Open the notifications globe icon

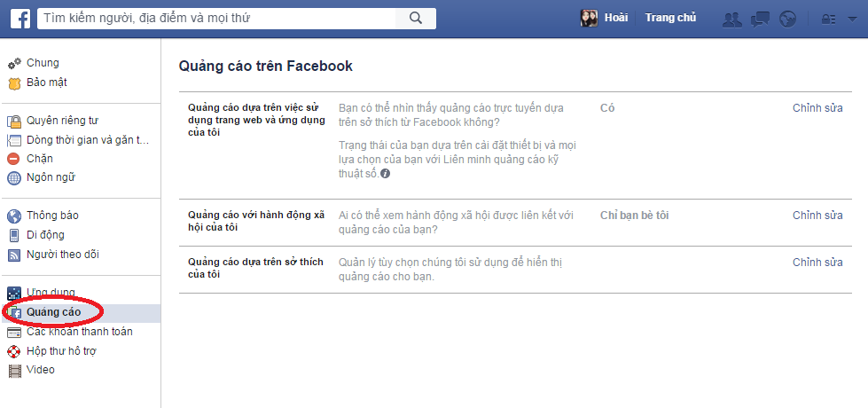tap(787, 20)
